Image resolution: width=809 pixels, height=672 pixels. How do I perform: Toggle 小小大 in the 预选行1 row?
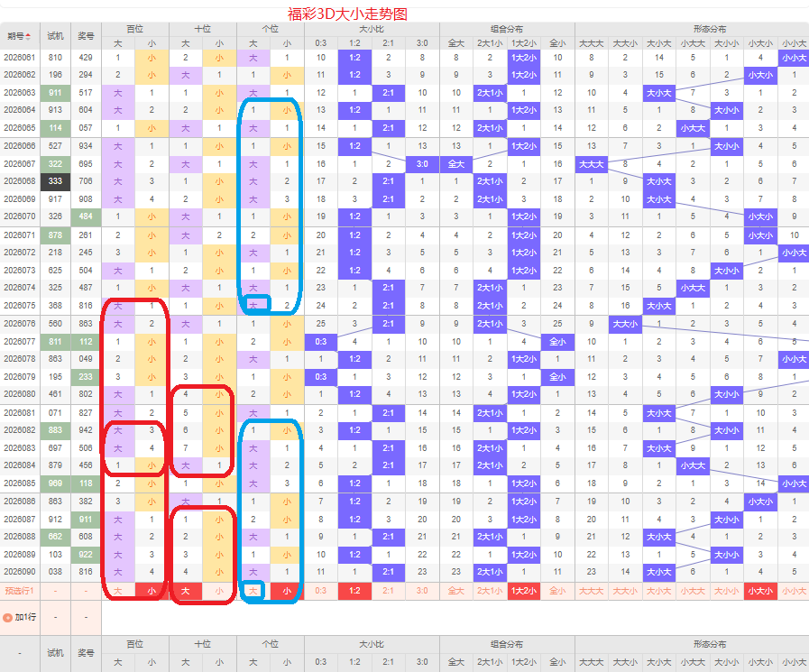coord(794,591)
